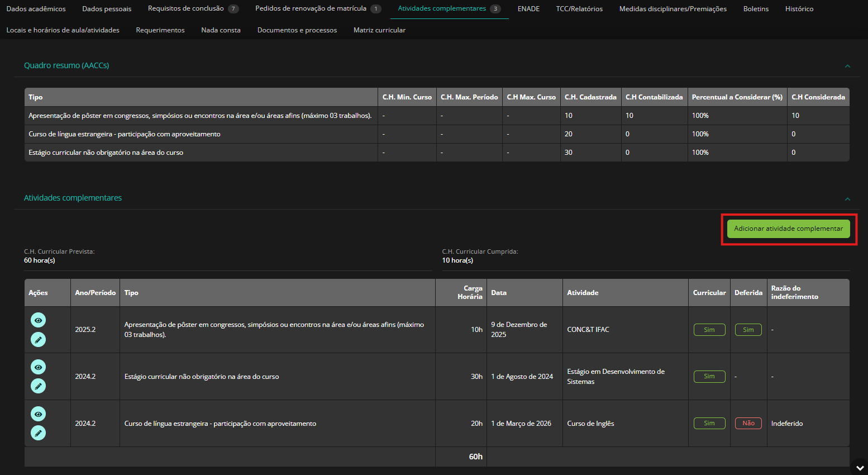Click the Ano/Período column header
This screenshot has height=475, width=868.
tap(95, 293)
